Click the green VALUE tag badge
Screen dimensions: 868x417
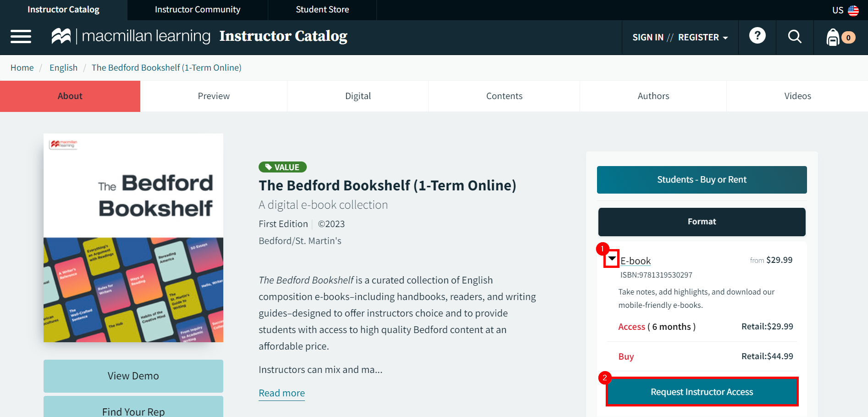click(x=282, y=167)
